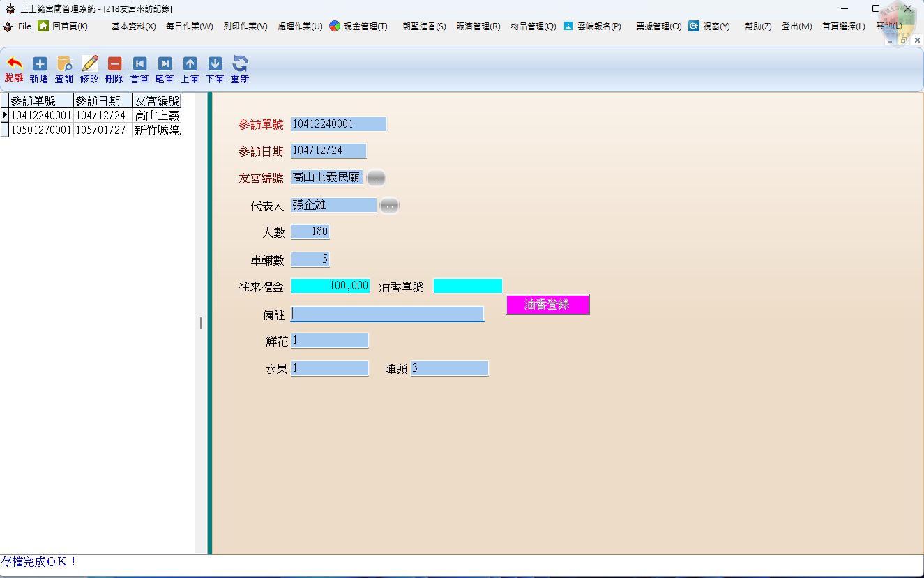Click the 修改 edit pencil icon
The width and height of the screenshot is (924, 578).
tap(89, 65)
